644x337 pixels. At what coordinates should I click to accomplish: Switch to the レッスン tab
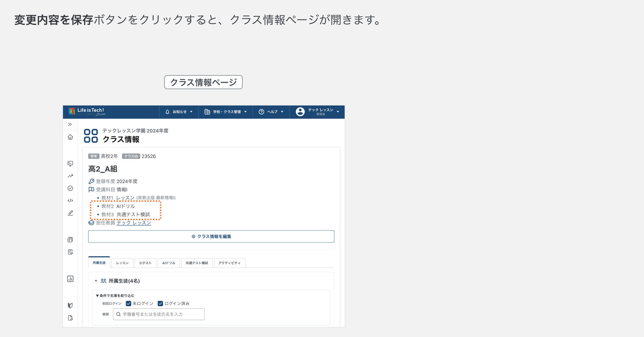122,263
